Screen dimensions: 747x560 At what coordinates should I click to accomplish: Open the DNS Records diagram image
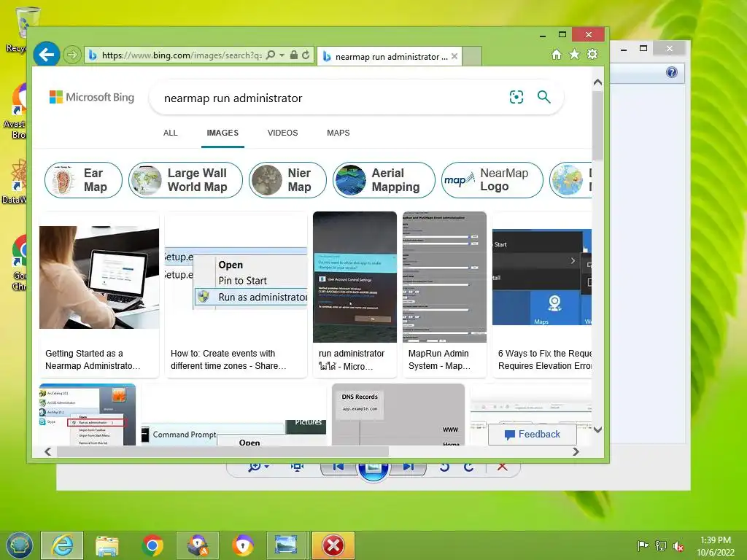(x=398, y=415)
